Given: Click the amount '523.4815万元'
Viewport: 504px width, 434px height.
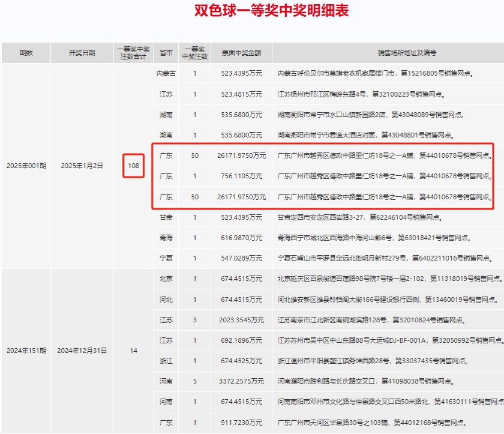Looking at the screenshot, I should 241,94.
